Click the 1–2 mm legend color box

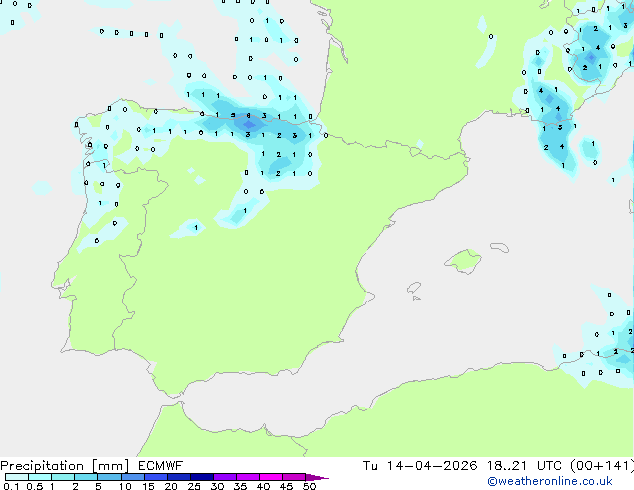(63, 477)
